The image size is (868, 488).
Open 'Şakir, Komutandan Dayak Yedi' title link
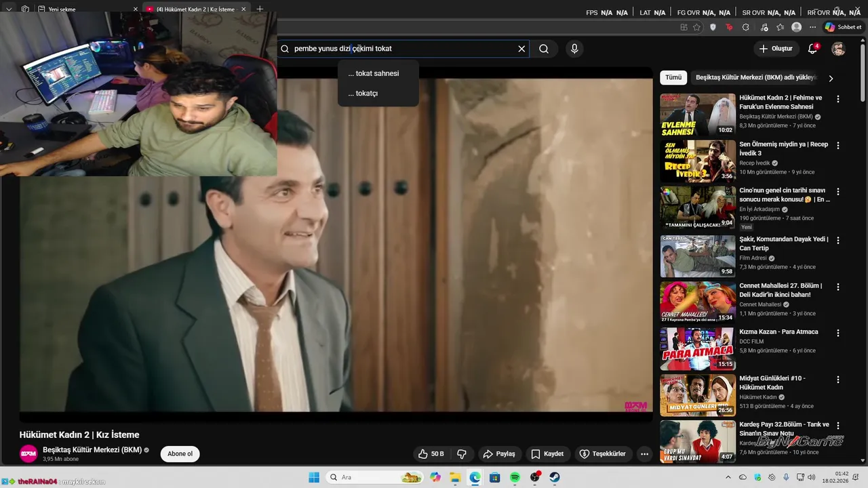click(784, 243)
